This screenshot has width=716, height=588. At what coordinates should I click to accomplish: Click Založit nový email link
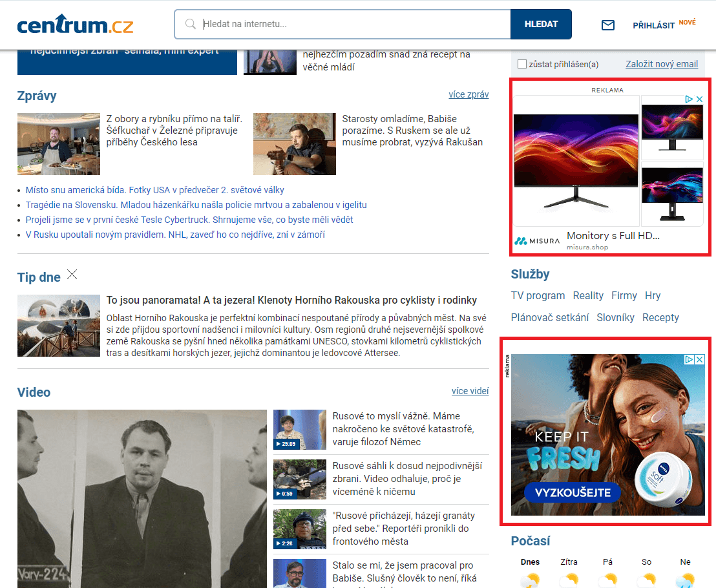tap(662, 64)
